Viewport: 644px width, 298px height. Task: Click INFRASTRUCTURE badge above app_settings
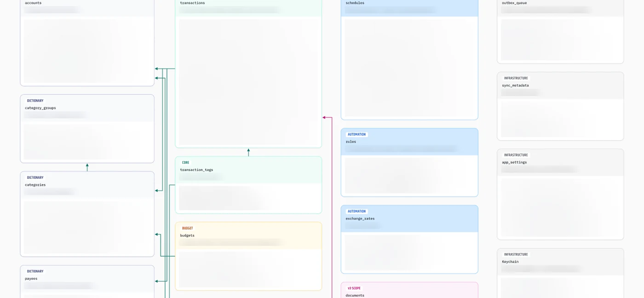(x=516, y=155)
